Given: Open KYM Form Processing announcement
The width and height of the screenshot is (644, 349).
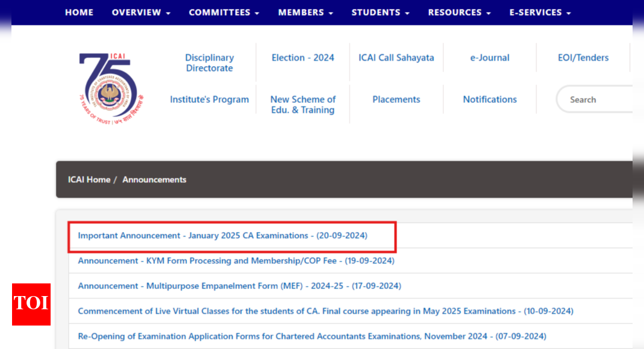Looking at the screenshot, I should tap(236, 261).
